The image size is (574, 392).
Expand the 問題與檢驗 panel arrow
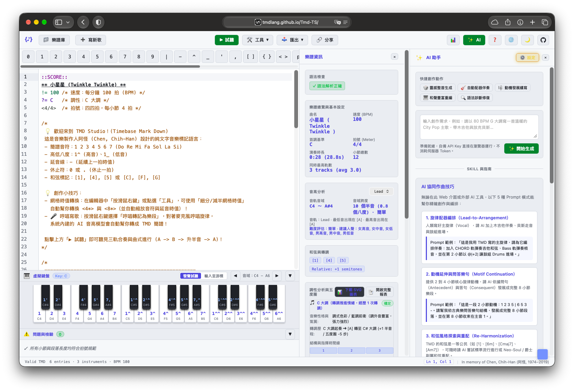[290, 334]
